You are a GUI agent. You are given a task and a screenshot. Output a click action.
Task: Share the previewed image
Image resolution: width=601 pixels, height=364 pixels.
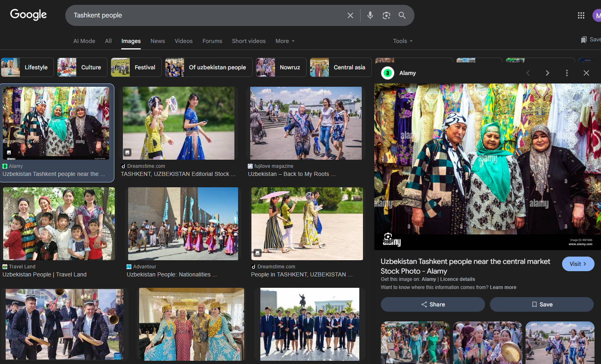(x=433, y=304)
